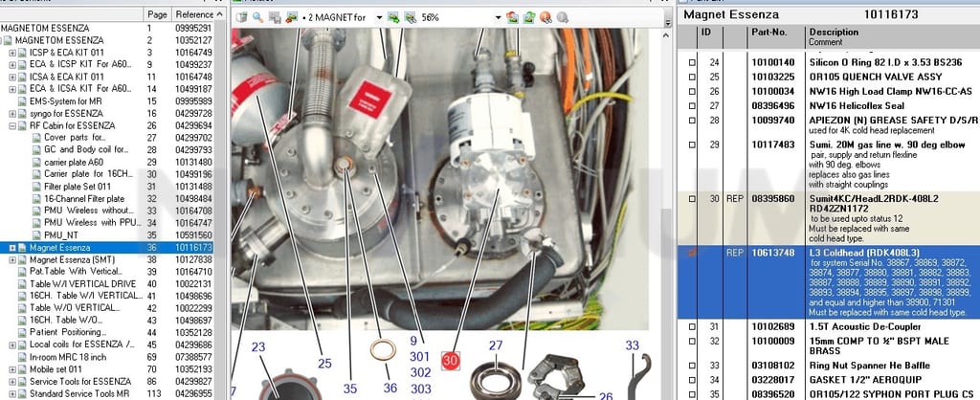
Task: Expand the ECA & ICSP KIT For A60 node
Action: (12, 64)
